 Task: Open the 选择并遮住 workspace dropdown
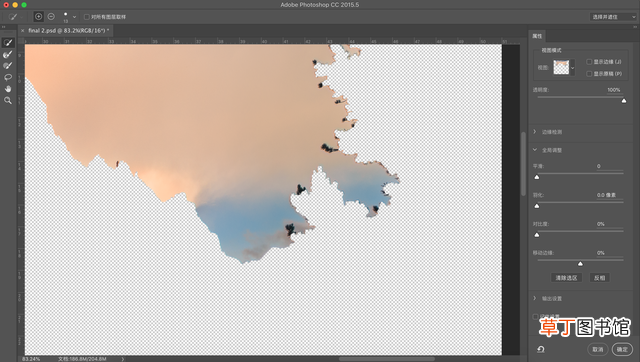tap(613, 17)
